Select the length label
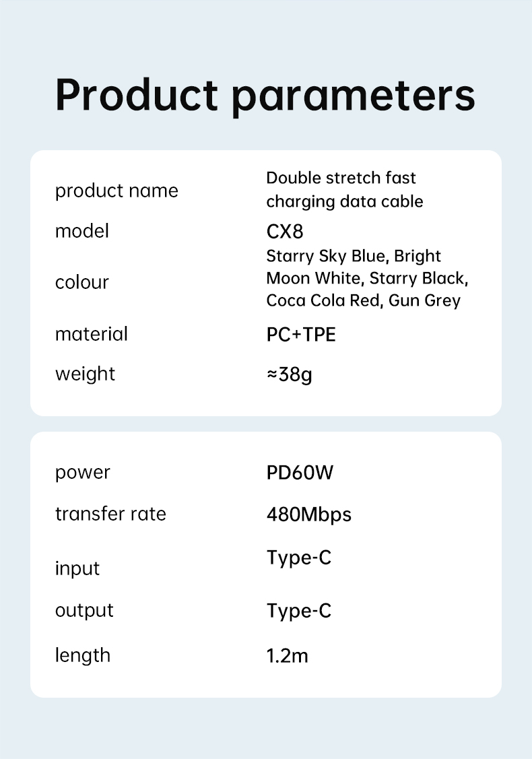Viewport: 532px width, 759px height. (x=83, y=656)
